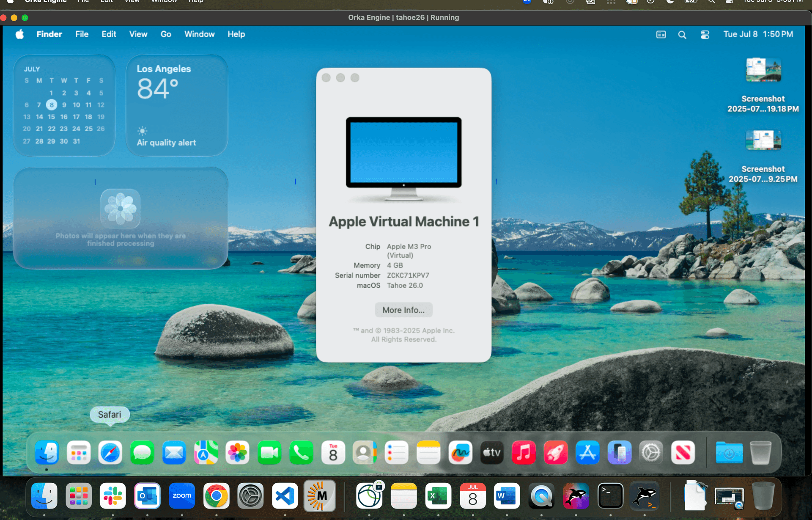Open Reminders from the dock
This screenshot has width=812, height=520.
[396, 452]
